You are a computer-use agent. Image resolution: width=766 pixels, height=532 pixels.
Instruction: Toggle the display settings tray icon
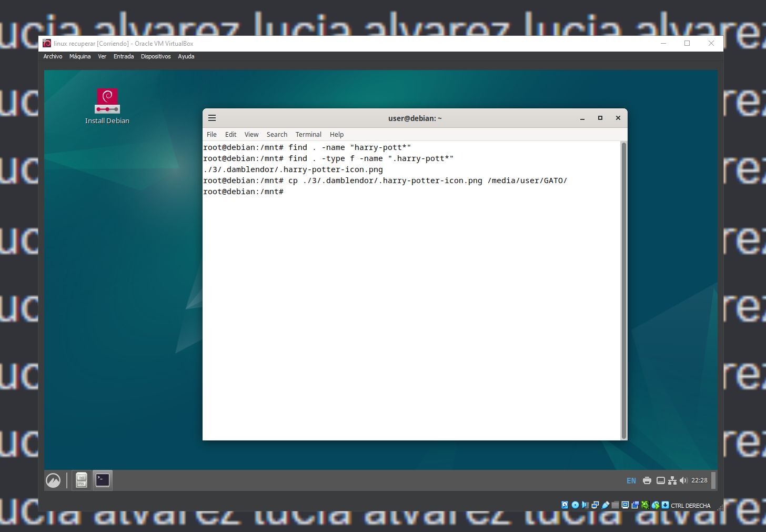[660, 480]
